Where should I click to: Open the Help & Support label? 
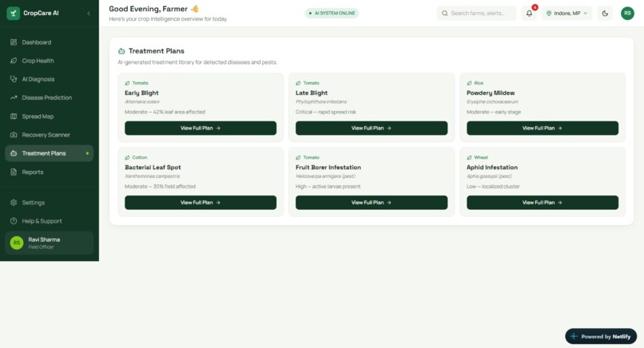click(x=42, y=221)
